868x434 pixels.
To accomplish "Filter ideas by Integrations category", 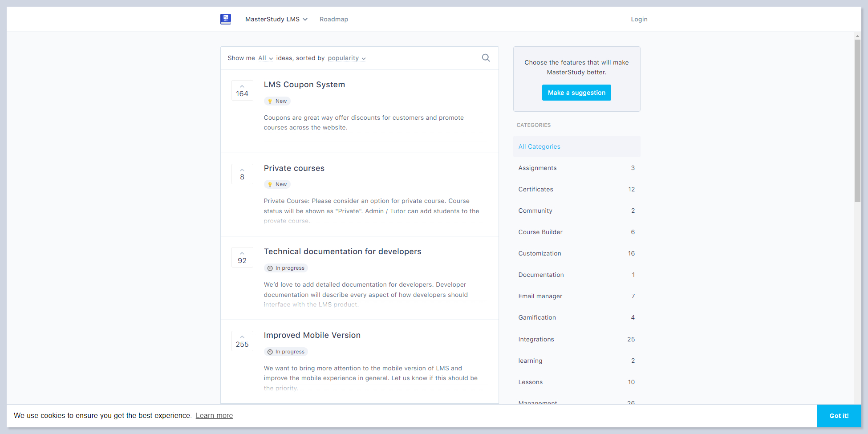I will 536,339.
